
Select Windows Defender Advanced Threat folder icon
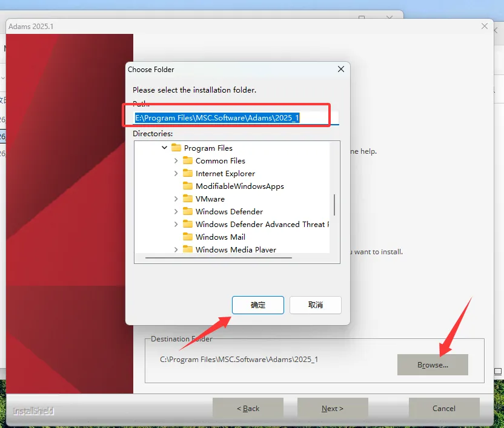click(x=188, y=224)
